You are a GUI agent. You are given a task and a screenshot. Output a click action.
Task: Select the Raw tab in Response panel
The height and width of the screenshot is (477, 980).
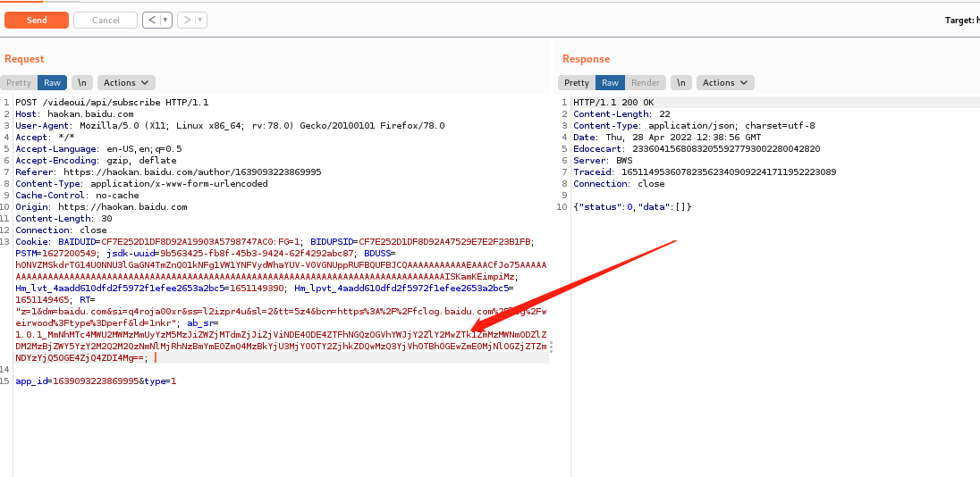pyautogui.click(x=610, y=82)
